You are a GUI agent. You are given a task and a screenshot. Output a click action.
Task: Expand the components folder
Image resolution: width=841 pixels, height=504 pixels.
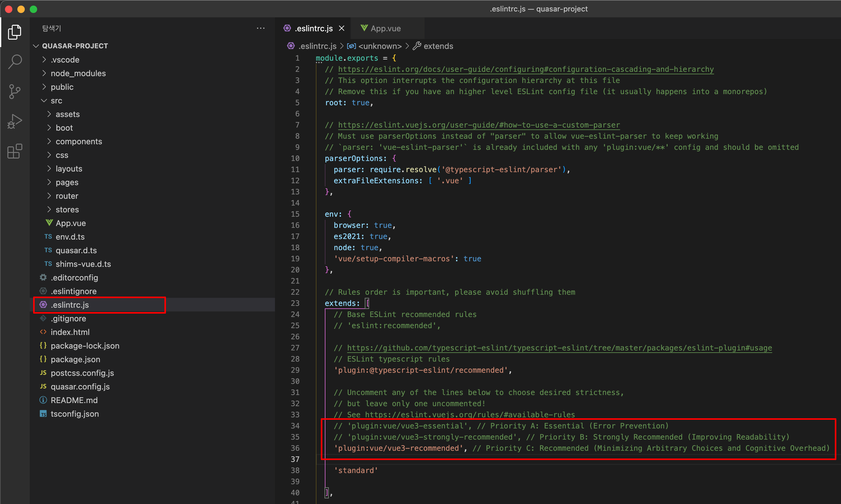(x=78, y=141)
